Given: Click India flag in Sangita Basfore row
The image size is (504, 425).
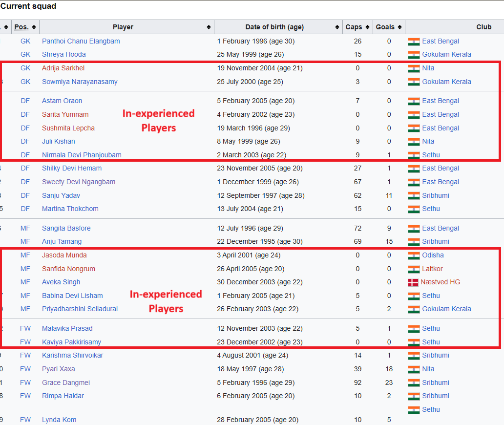Looking at the screenshot, I should point(414,229).
